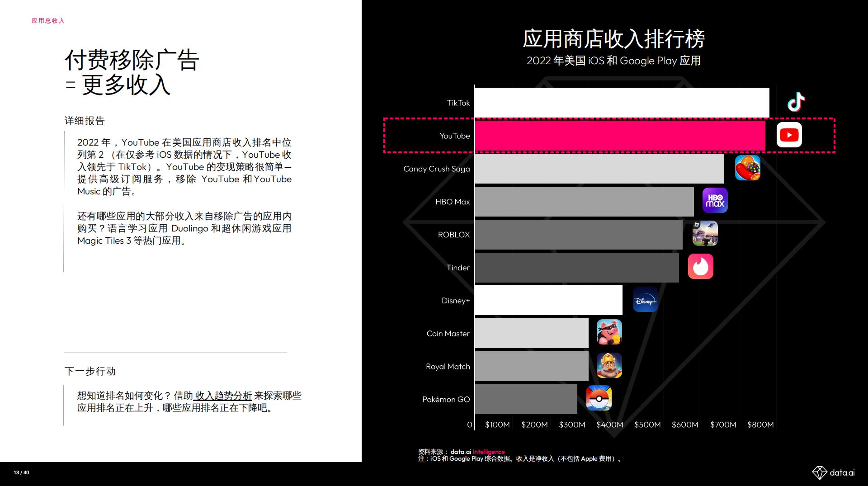This screenshot has height=486, width=868.
Task: Click the $700M axis tick
Action: coord(723,425)
